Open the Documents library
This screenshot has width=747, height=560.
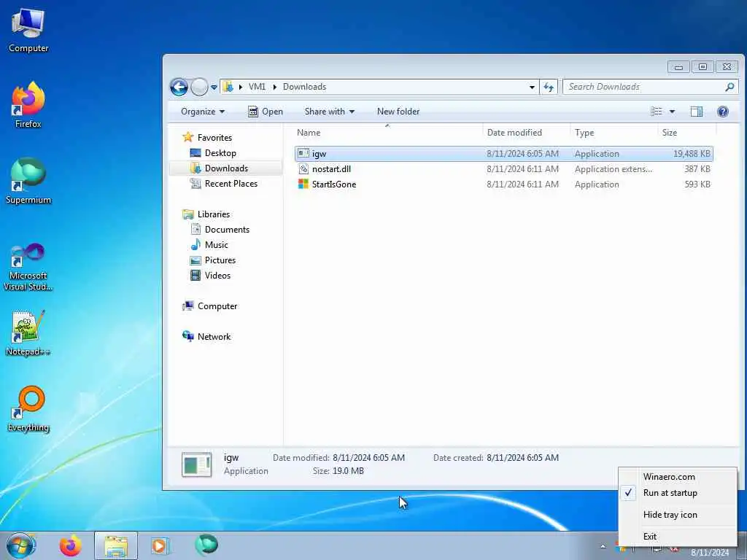(227, 230)
